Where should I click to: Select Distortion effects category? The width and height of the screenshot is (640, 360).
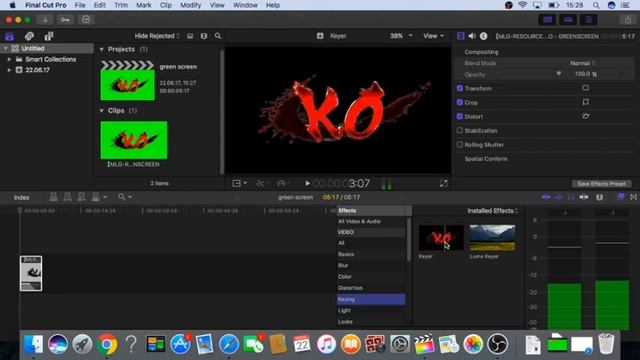[371, 288]
